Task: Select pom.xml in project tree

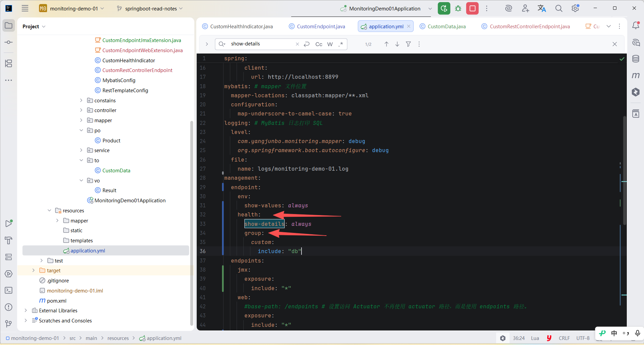Action: [x=56, y=301]
